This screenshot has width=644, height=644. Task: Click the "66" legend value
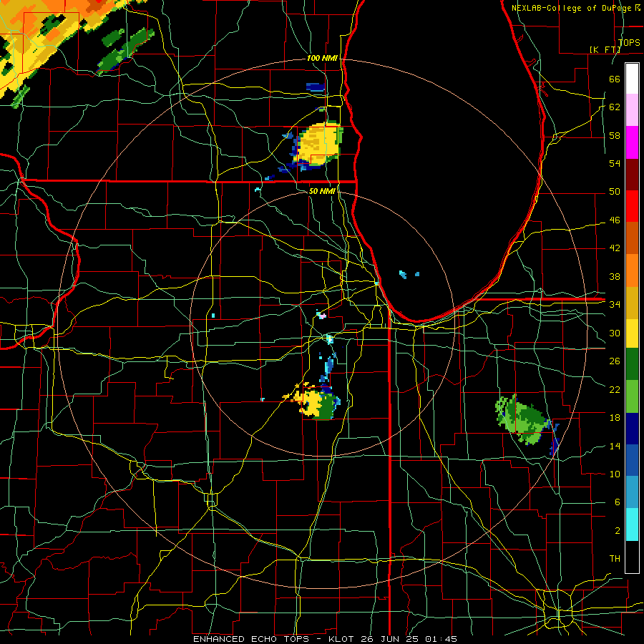tap(615, 79)
